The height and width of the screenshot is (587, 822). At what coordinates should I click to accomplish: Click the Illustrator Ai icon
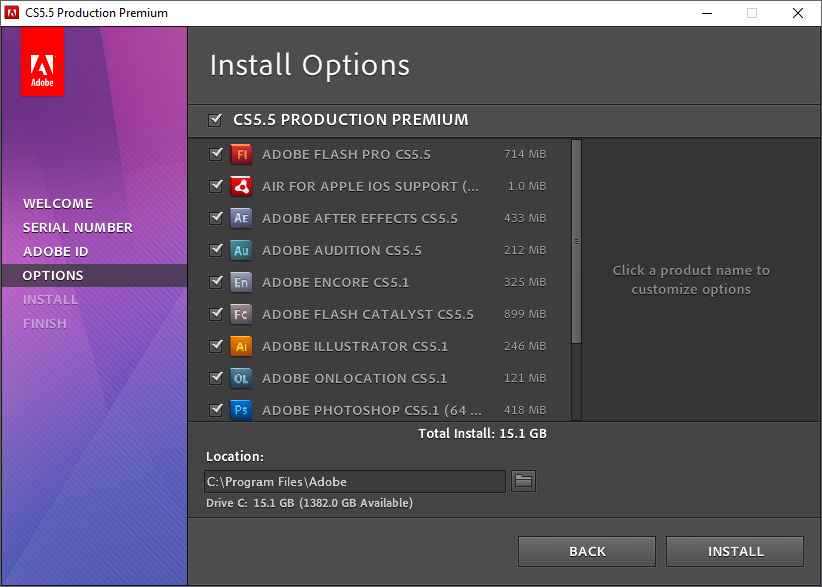(240, 346)
